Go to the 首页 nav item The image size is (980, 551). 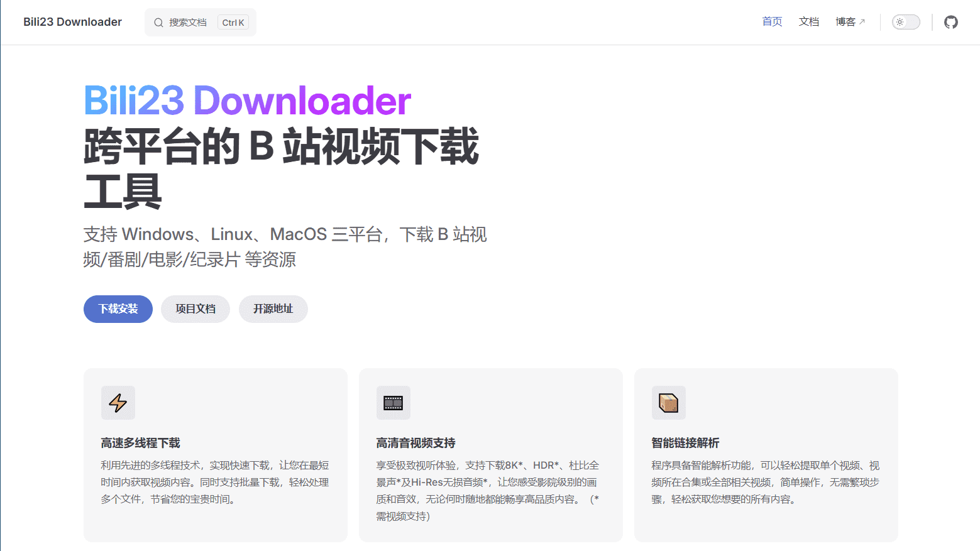(x=772, y=22)
